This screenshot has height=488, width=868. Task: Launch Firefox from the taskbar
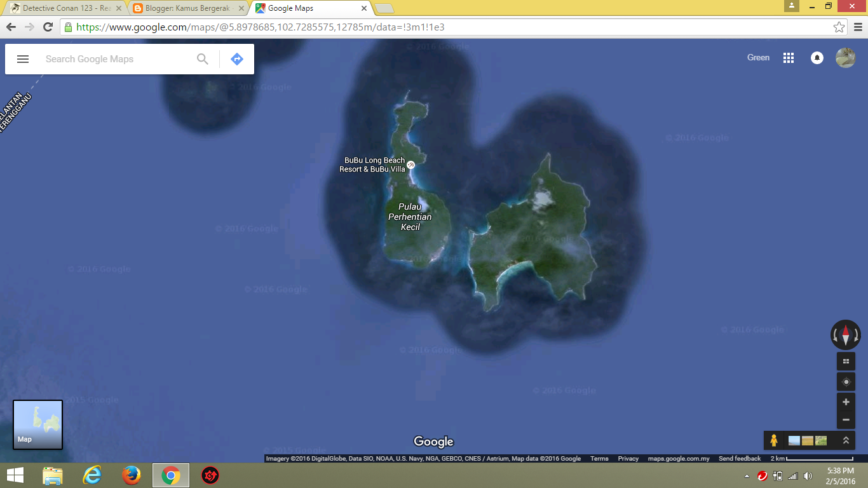click(132, 475)
